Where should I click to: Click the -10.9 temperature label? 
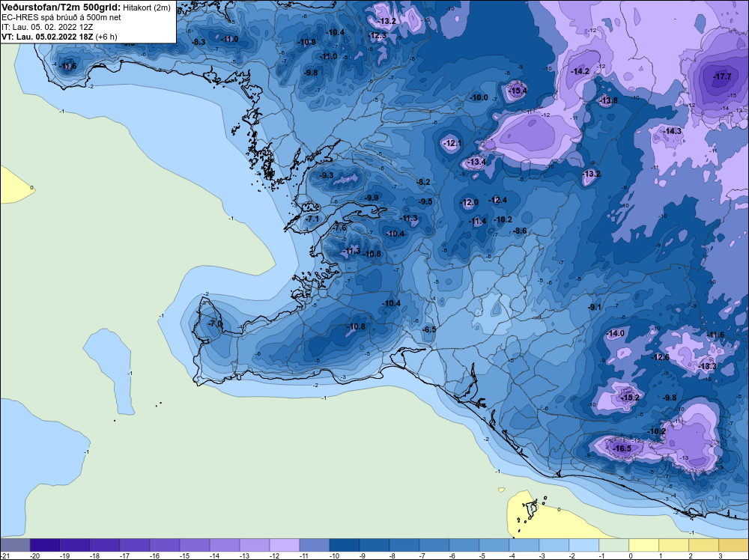click(x=306, y=42)
